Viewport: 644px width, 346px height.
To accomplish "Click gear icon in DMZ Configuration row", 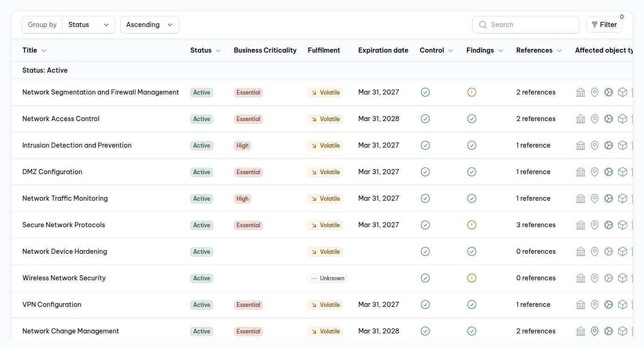I will 608,172.
